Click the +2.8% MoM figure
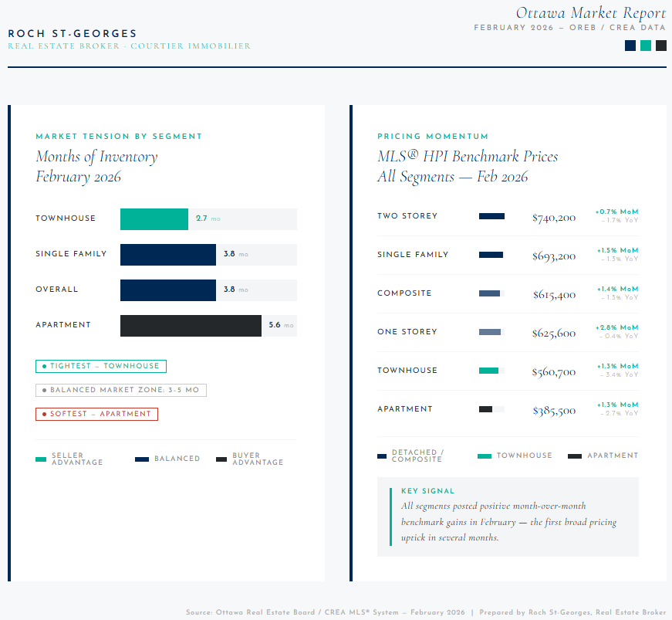The width and height of the screenshot is (672, 620). tap(616, 327)
